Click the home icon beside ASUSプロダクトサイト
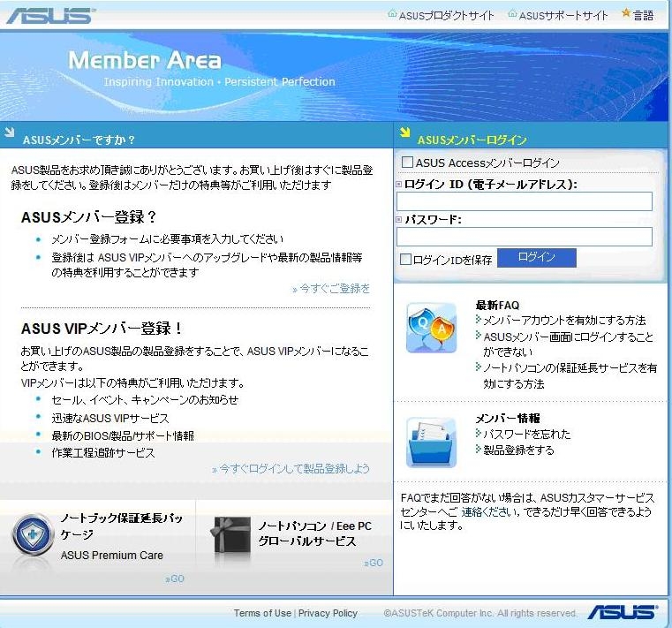The height and width of the screenshot is (628, 672). (392, 14)
